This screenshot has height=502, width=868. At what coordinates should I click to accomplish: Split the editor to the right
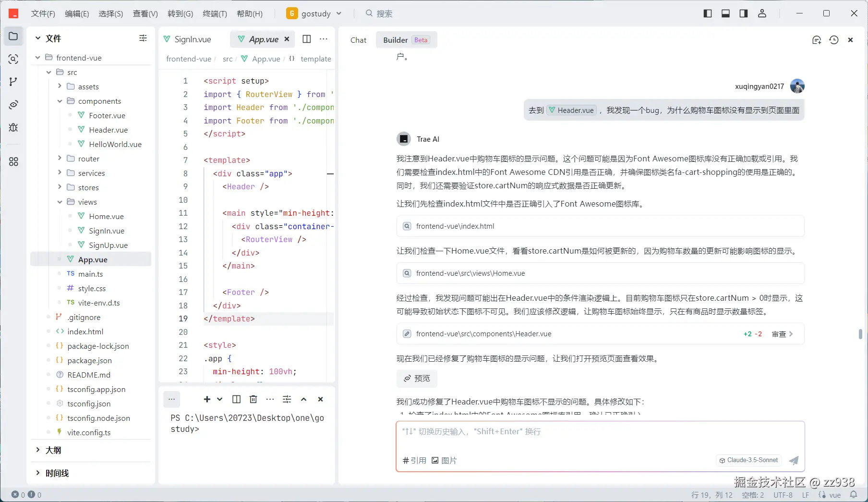click(x=307, y=39)
